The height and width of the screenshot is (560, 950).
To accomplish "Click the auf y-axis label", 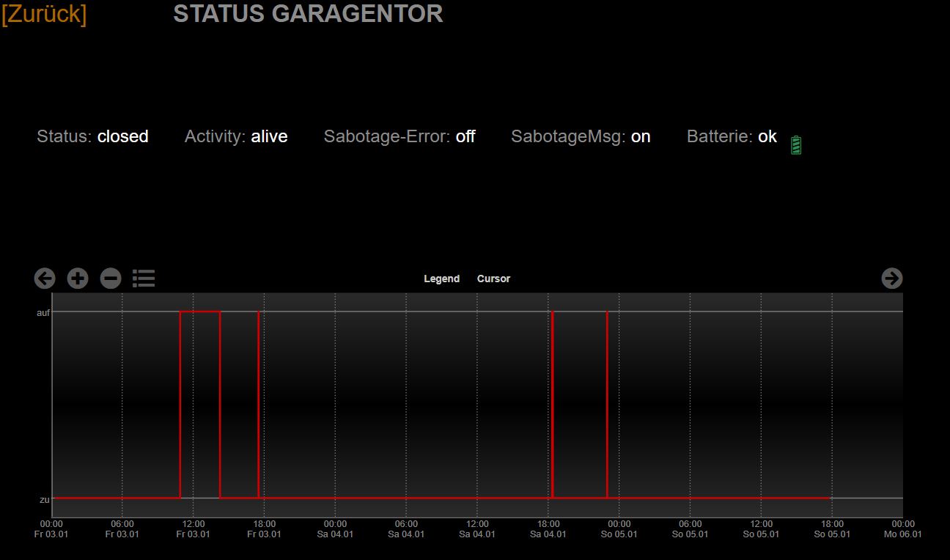I will [x=43, y=312].
